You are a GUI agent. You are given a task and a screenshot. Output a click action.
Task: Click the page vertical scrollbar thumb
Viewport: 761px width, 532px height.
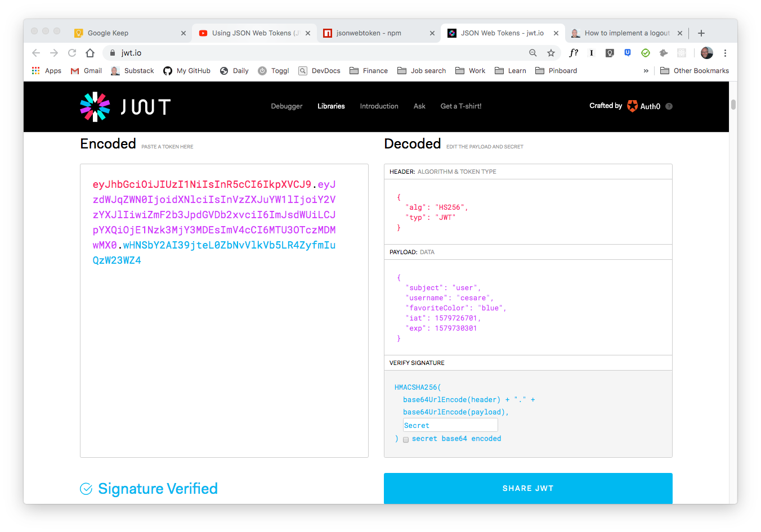pyautogui.click(x=733, y=105)
